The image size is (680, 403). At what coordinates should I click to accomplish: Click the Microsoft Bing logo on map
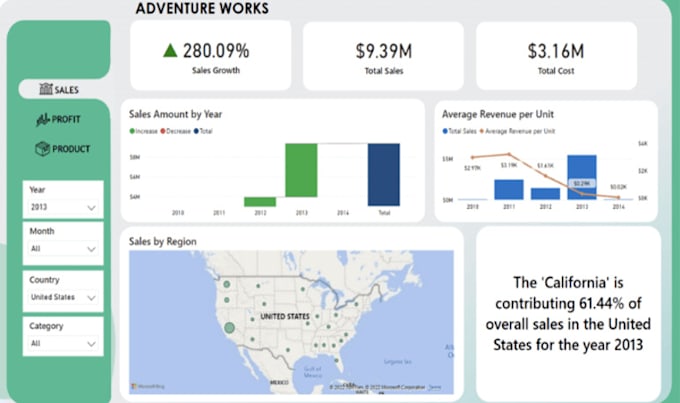(x=148, y=386)
